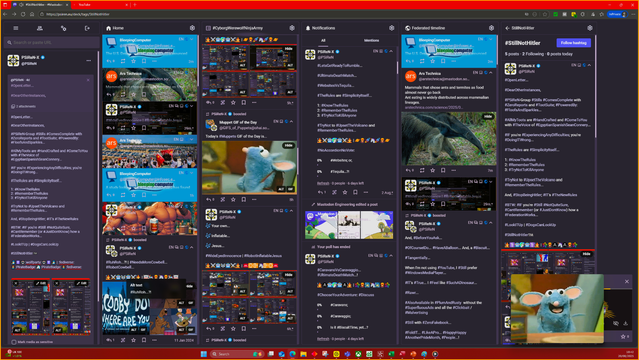
Task: Collapse the PSiReN-X post in Notifications
Action: point(391,51)
